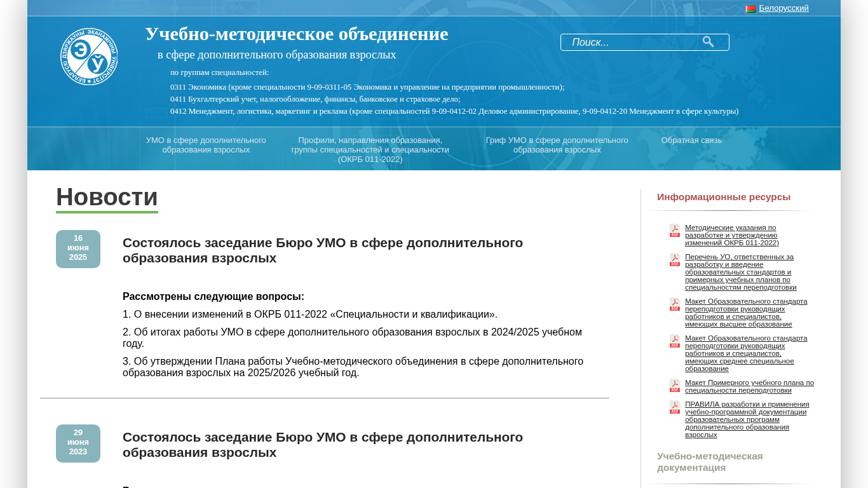This screenshot has width=868, height=488.
Task: Open ПРАВИЛА разработки и применения link
Action: [x=747, y=419]
